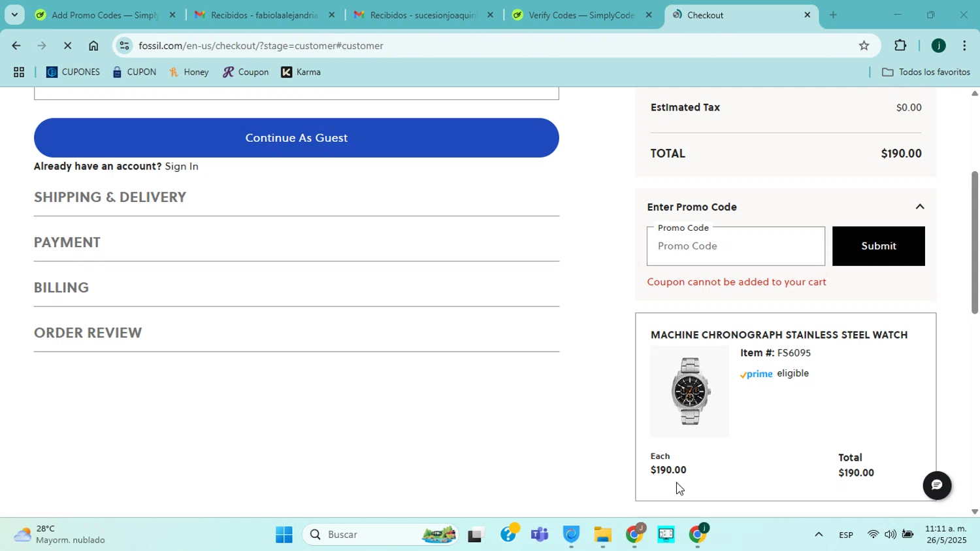The image size is (980, 551).
Task: Open Chrome with dark green j badge
Action: pos(698,535)
